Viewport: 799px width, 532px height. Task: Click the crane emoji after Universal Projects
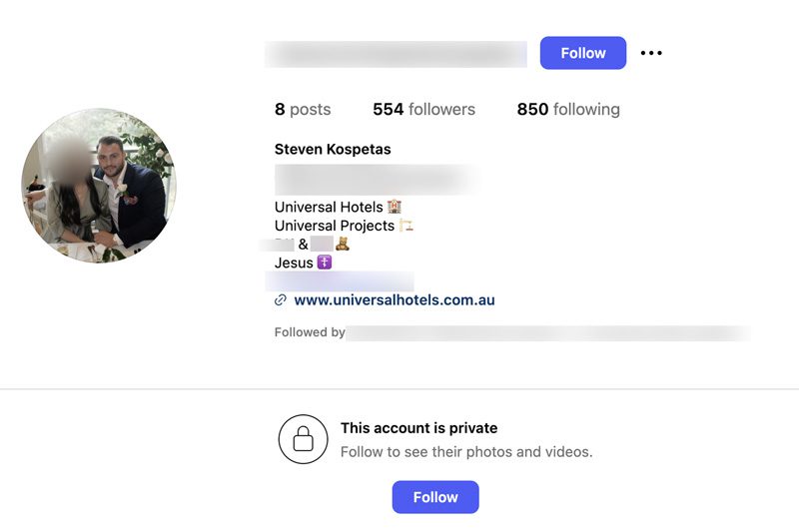(406, 226)
